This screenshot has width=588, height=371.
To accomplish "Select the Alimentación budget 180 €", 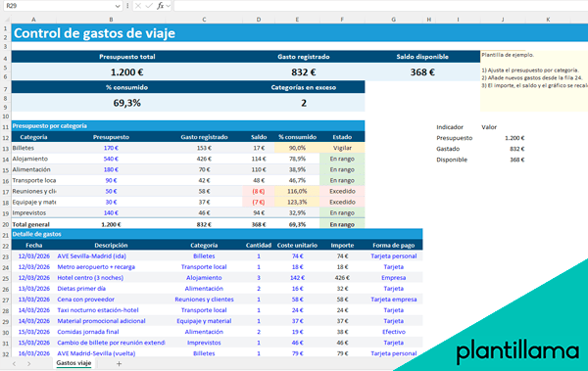I will [x=111, y=169].
